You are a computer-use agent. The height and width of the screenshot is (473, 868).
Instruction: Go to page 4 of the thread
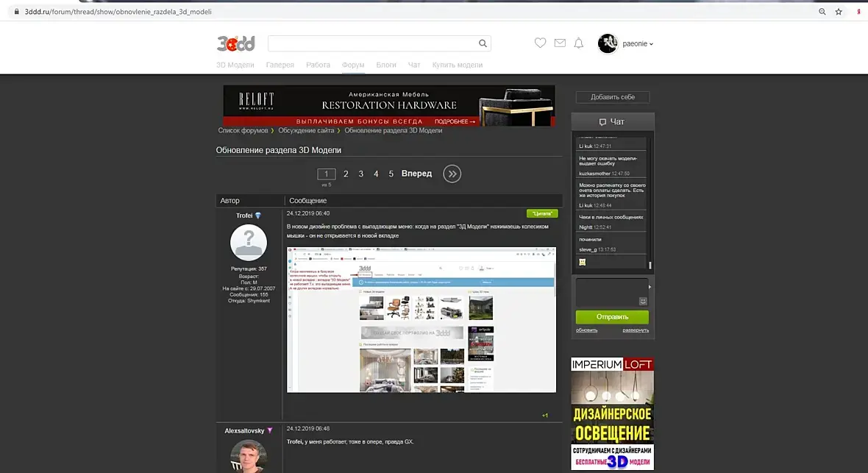pos(376,174)
